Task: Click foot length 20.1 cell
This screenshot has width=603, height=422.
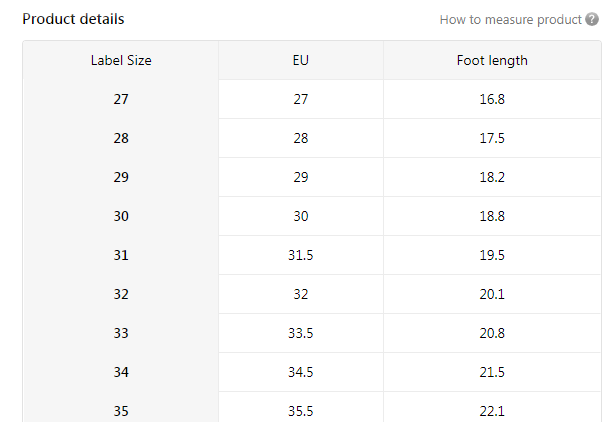Action: point(492,294)
